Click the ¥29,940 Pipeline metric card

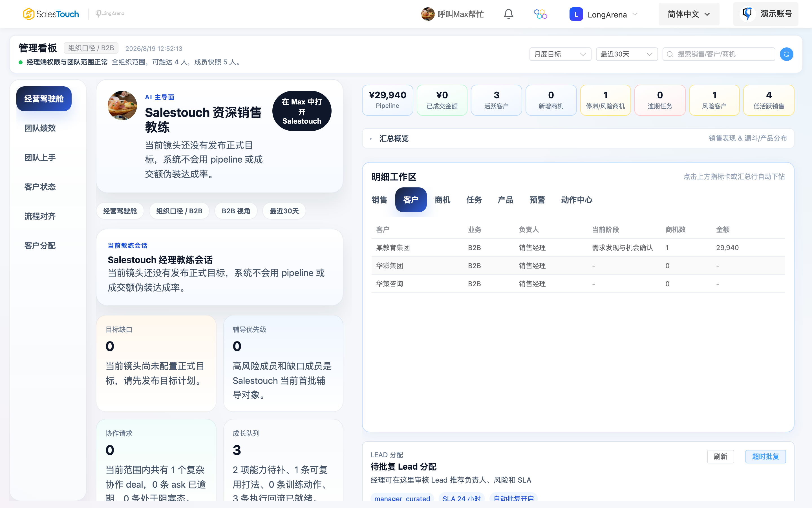[x=388, y=100]
